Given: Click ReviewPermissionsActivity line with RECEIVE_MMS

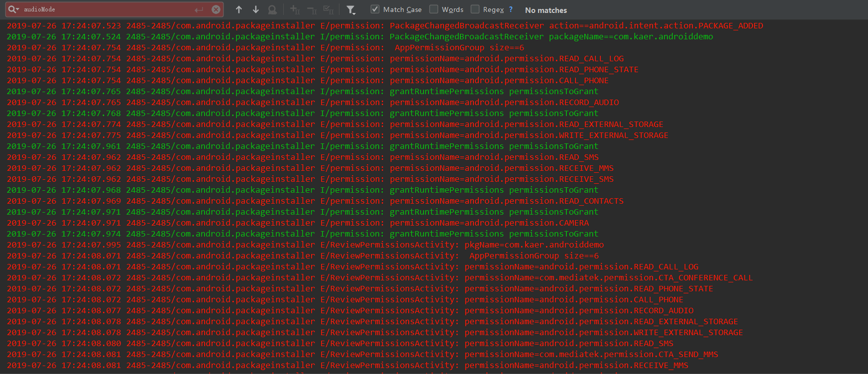Looking at the screenshot, I should pyautogui.click(x=347, y=365).
